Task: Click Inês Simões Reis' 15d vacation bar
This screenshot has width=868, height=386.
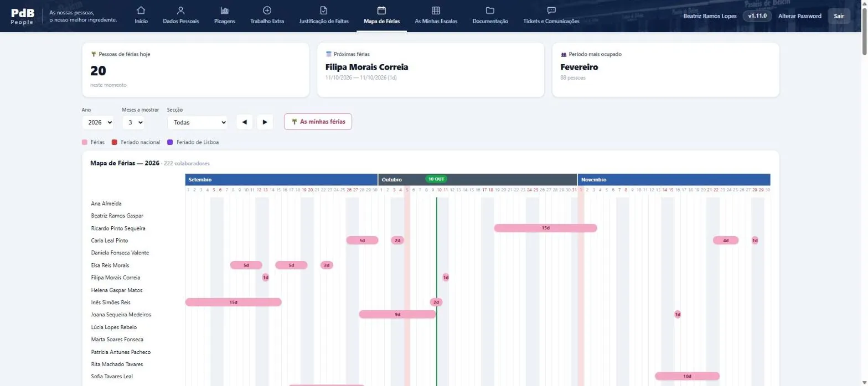Action: coord(233,302)
